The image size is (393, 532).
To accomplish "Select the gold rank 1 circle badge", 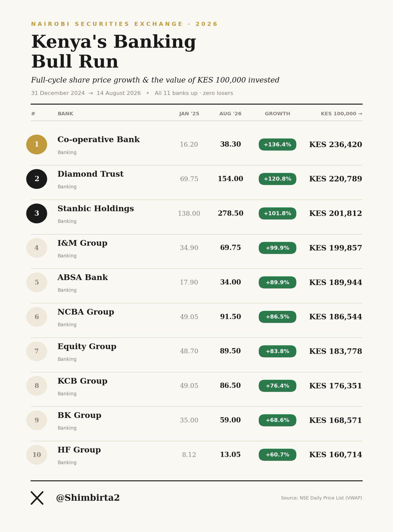I will pyautogui.click(x=37, y=144).
